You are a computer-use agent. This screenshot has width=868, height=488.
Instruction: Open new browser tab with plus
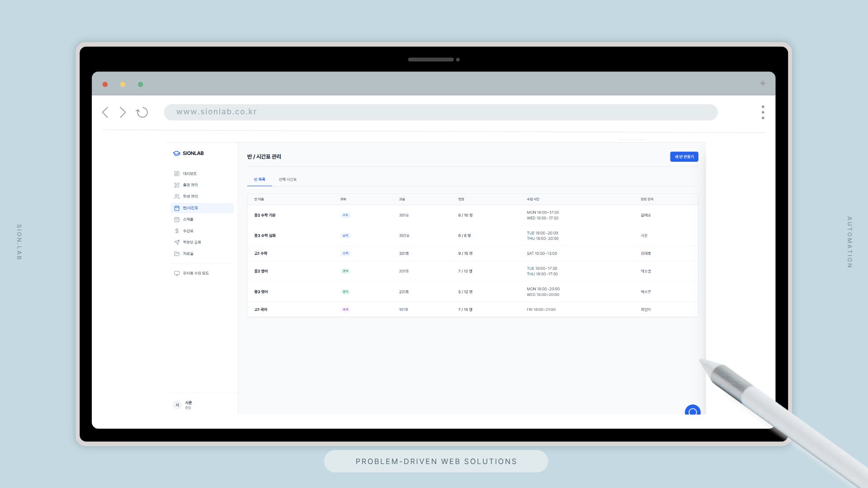763,84
